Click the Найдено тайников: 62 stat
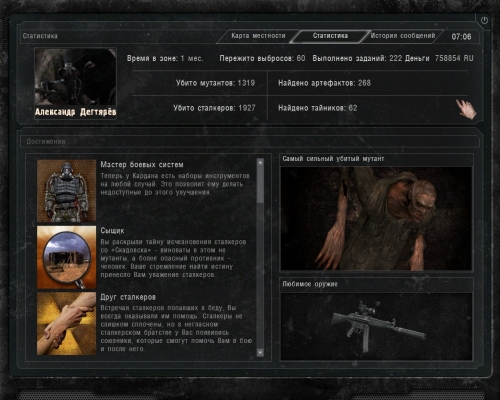 tap(317, 108)
